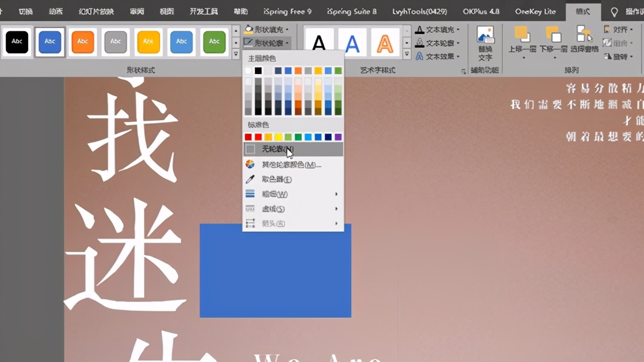Viewport: 644px width, 362px height.
Task: Open the Weight (粗细) submenu
Action: [x=293, y=194]
